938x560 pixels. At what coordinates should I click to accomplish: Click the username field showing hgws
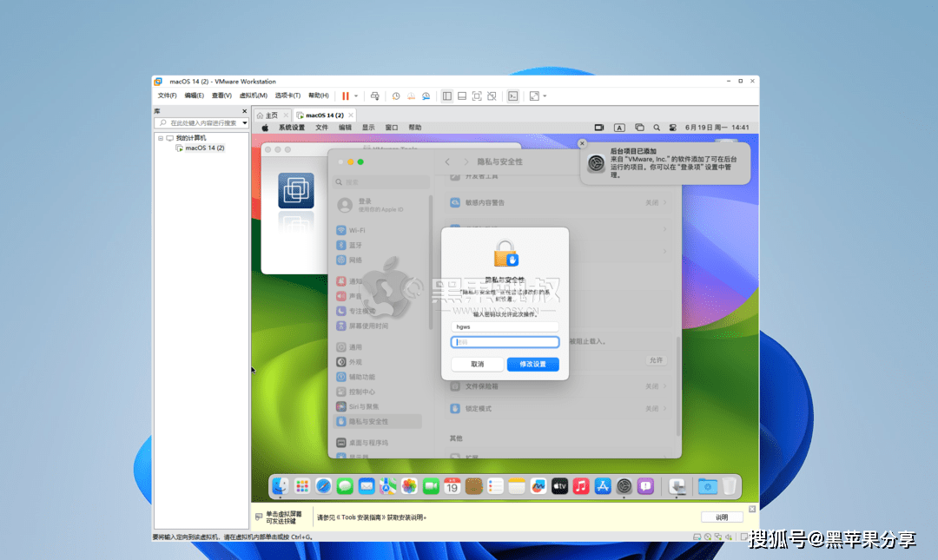505,326
